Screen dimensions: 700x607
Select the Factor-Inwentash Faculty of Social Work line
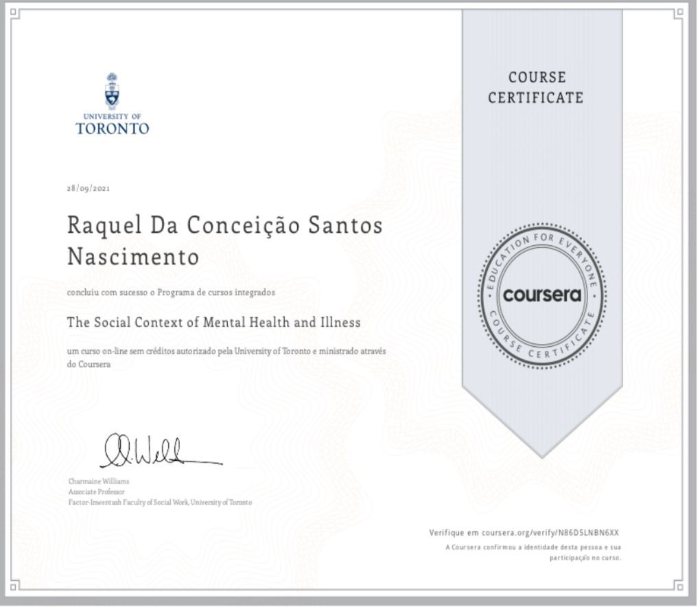(x=160, y=503)
